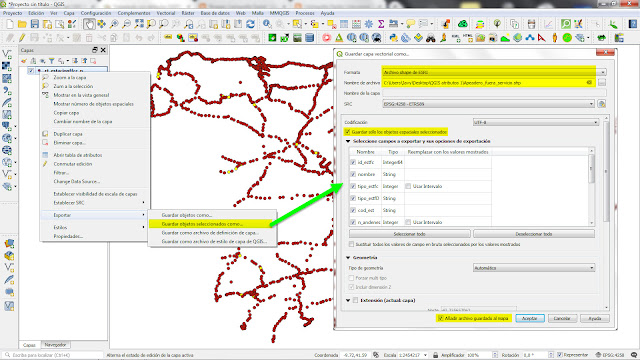The image size is (640, 360).
Task: Collapse the Seleccione campos a exportar section
Action: click(348, 141)
